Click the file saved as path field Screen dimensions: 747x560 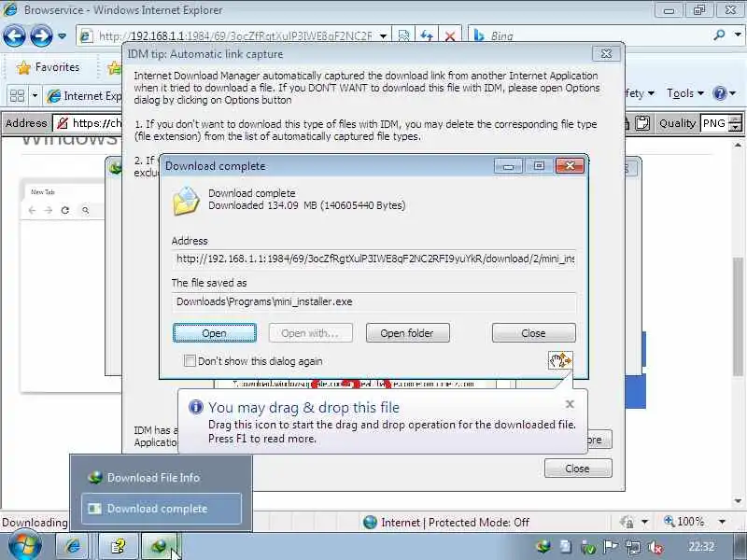(x=374, y=301)
